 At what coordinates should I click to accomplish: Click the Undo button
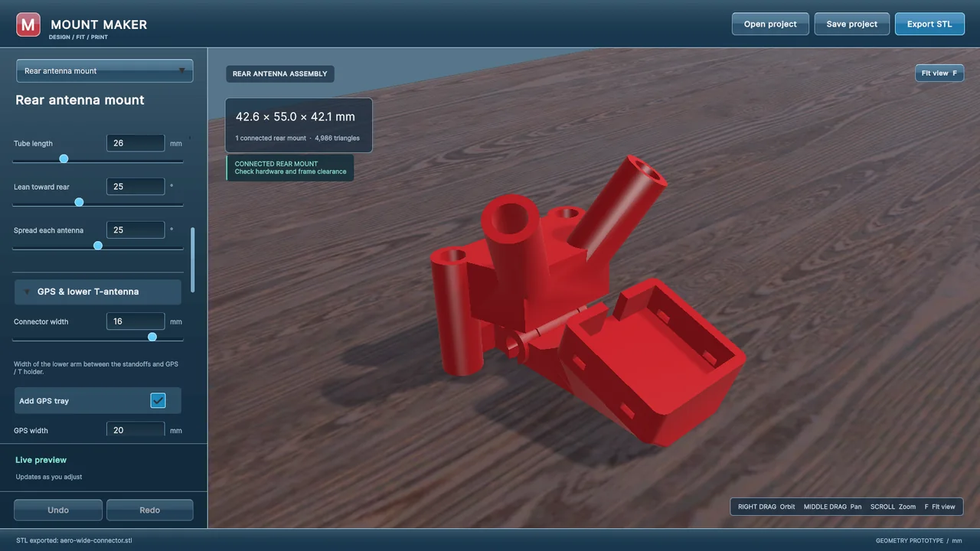[58, 510]
